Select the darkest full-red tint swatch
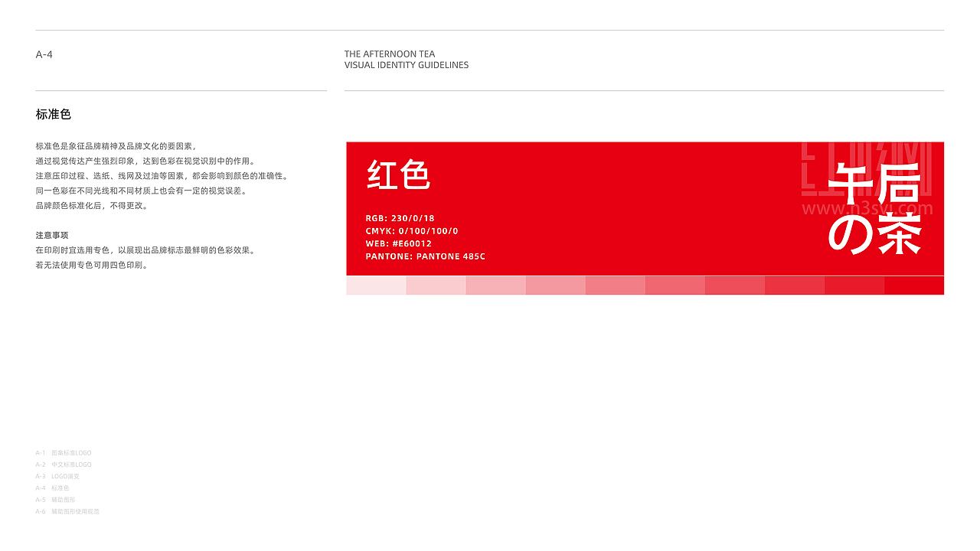The image size is (980, 551). point(914,285)
